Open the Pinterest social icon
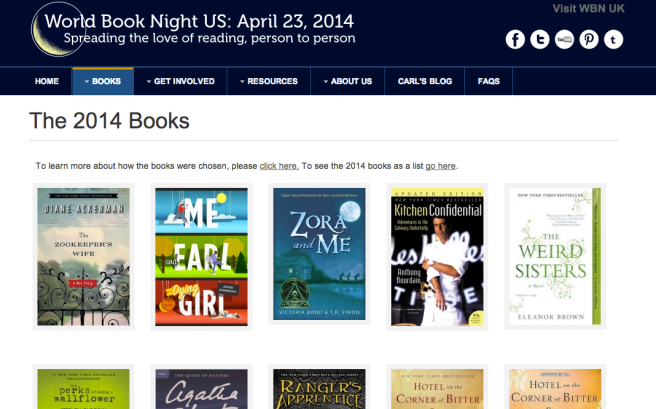Screen dimensions: 656x409 pyautogui.click(x=589, y=40)
